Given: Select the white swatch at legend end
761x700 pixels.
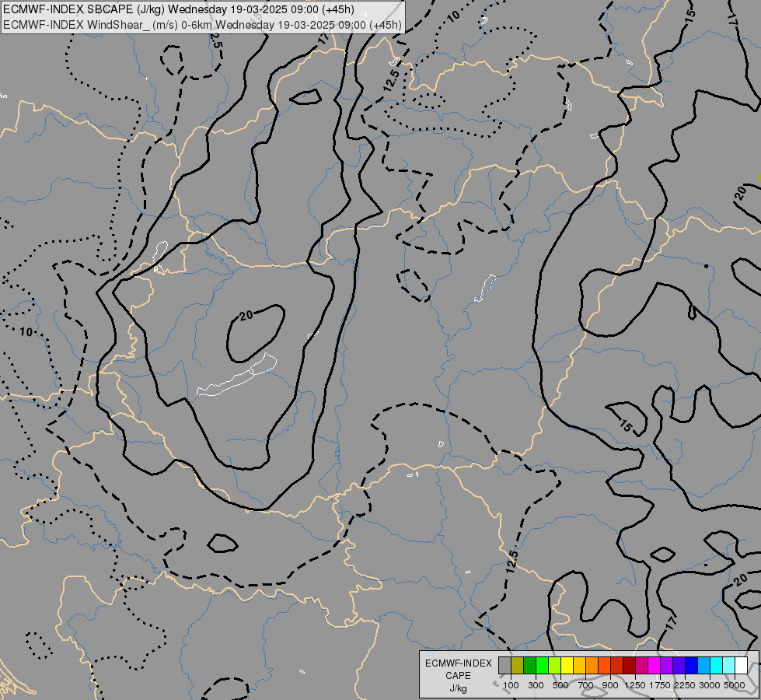Looking at the screenshot, I should tap(741, 666).
